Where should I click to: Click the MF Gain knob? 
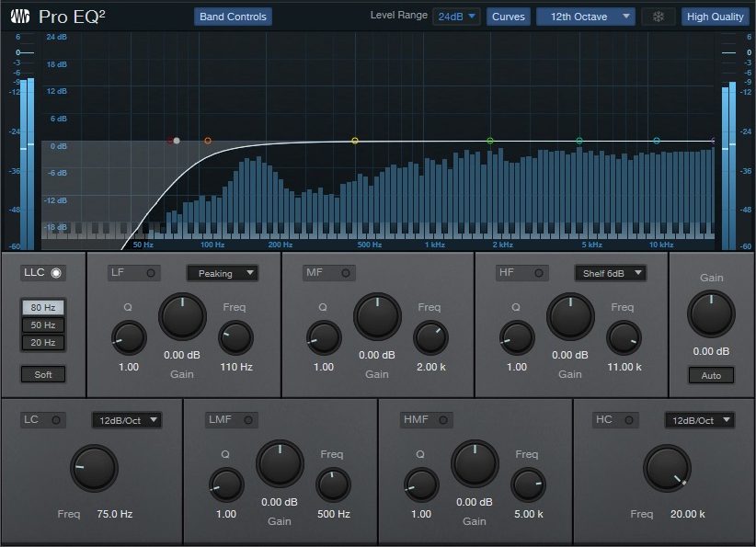coord(377,317)
